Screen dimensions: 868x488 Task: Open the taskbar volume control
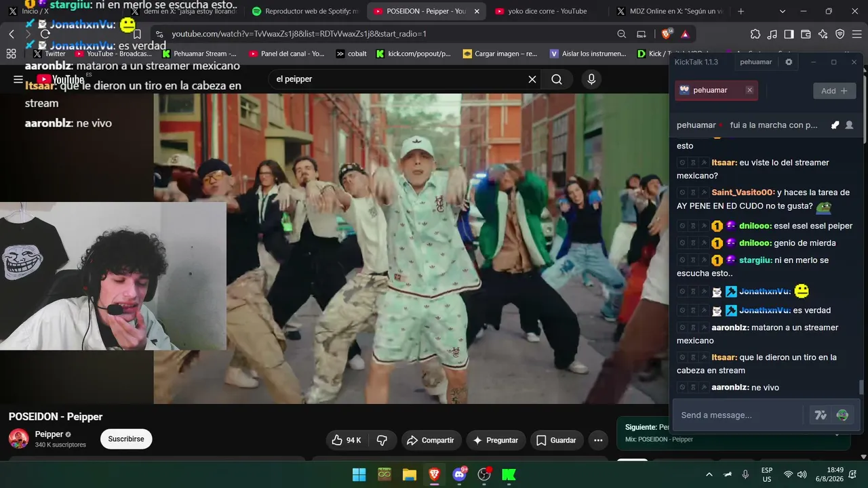803,474
